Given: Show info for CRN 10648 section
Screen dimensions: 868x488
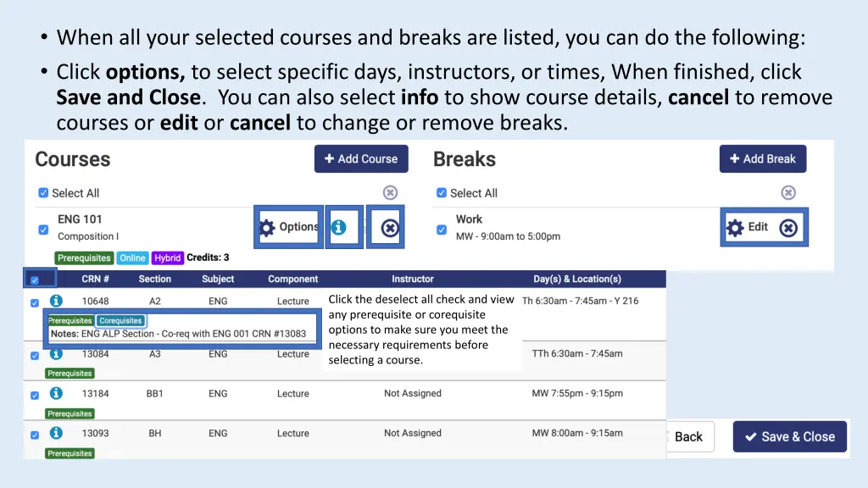Looking at the screenshot, I should (56, 301).
